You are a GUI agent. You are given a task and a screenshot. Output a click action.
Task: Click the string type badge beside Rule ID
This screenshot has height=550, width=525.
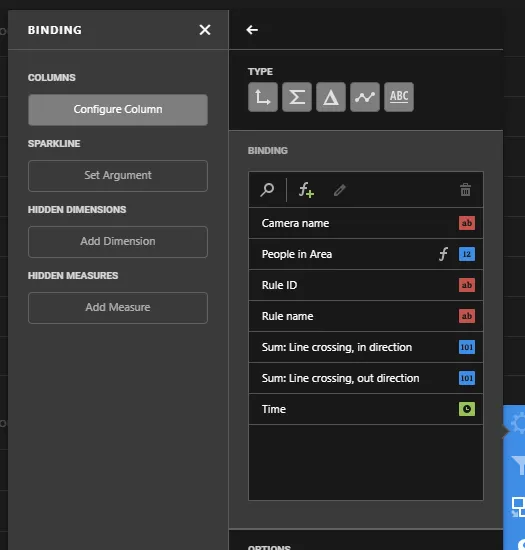pyautogui.click(x=467, y=285)
